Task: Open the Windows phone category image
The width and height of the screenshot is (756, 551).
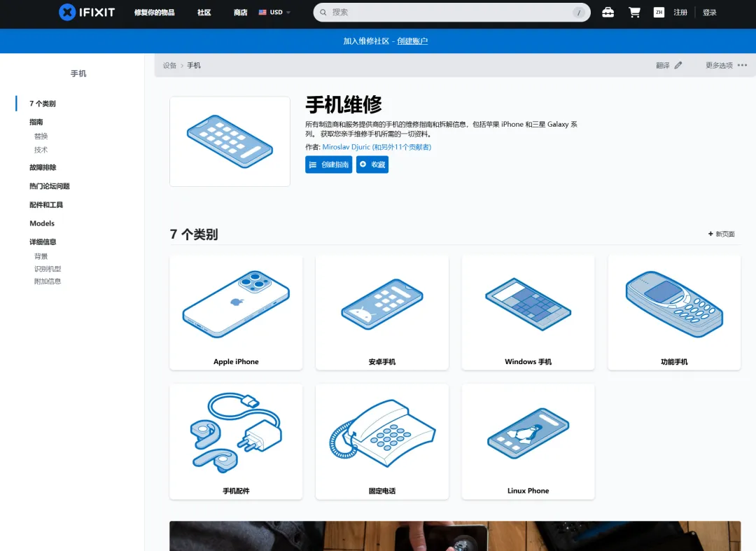Action: [x=528, y=304]
